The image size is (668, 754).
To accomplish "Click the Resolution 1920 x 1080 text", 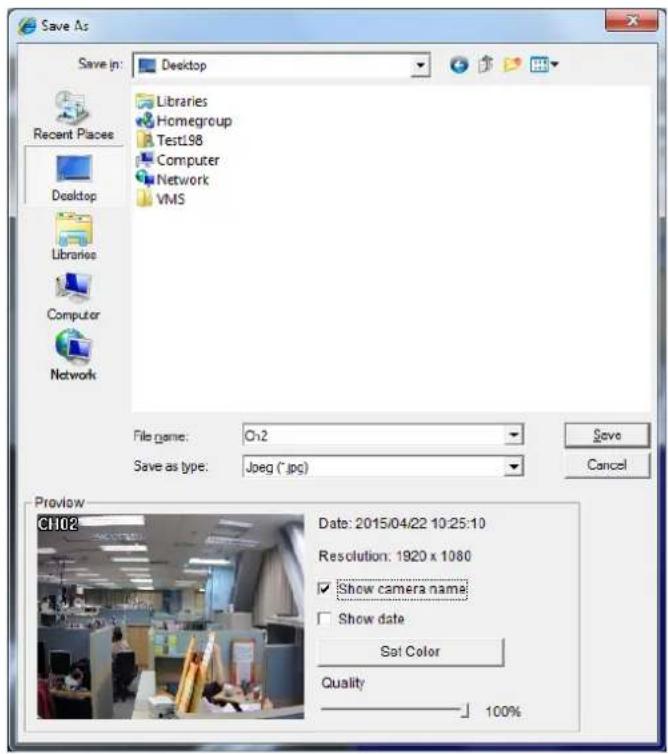I will pos(394,556).
